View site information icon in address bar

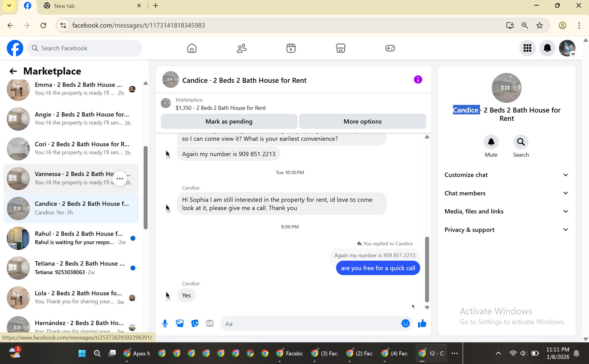point(63,25)
